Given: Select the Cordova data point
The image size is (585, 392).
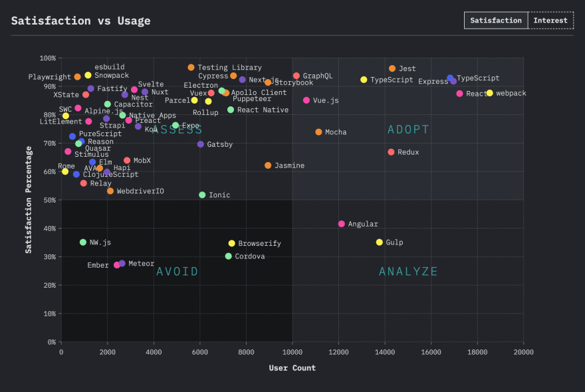Looking at the screenshot, I should (x=228, y=256).
